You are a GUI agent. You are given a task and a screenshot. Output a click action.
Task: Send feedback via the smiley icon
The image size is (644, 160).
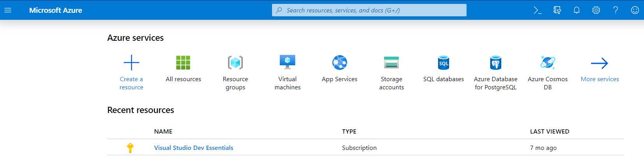pyautogui.click(x=635, y=10)
